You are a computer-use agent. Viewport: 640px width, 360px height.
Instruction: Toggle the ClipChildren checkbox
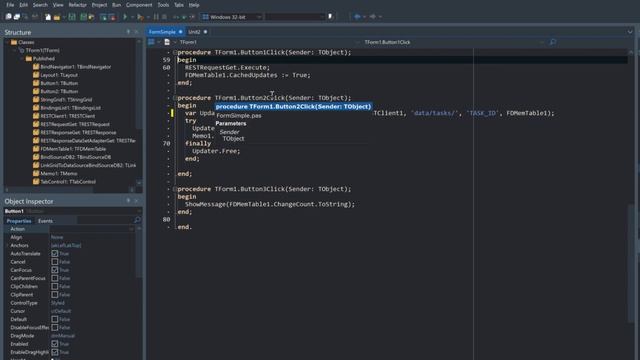(x=55, y=286)
